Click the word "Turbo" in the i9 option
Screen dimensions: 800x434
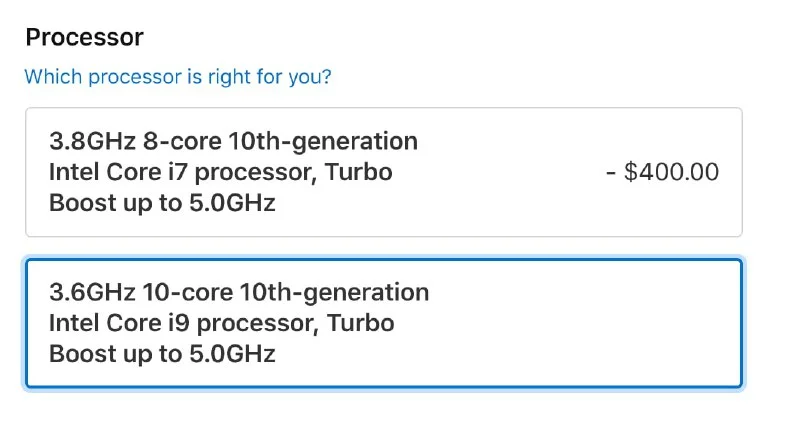click(x=361, y=324)
